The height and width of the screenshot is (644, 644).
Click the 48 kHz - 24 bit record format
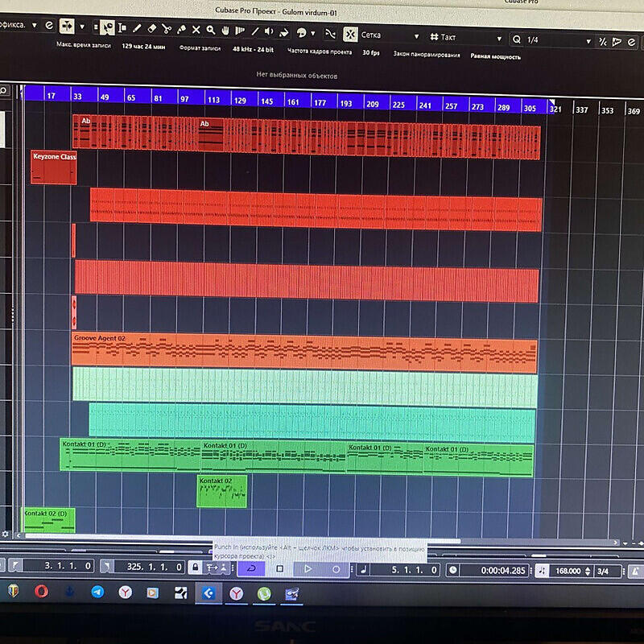[x=253, y=49]
